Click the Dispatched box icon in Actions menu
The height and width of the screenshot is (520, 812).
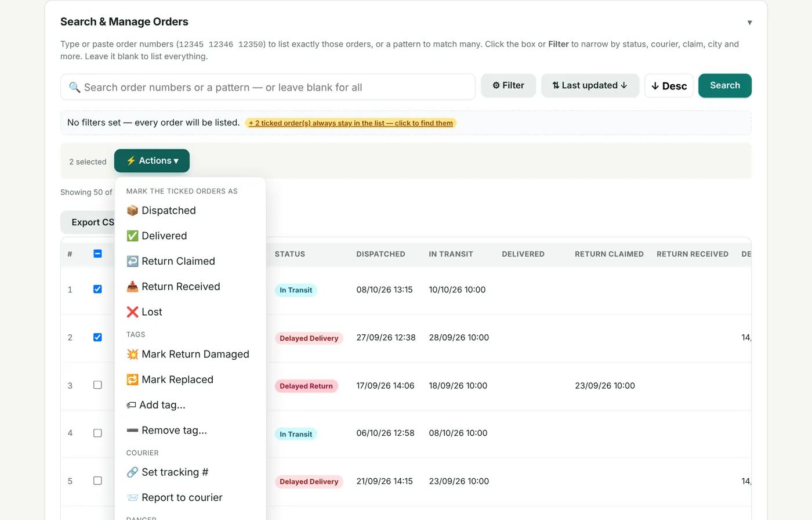click(x=132, y=211)
